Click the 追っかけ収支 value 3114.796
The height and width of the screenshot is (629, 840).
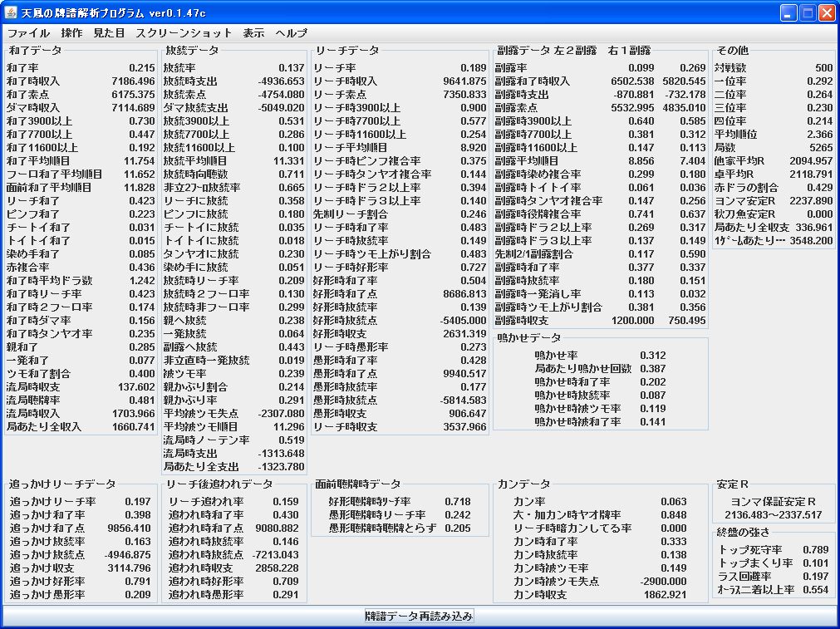coord(129,568)
